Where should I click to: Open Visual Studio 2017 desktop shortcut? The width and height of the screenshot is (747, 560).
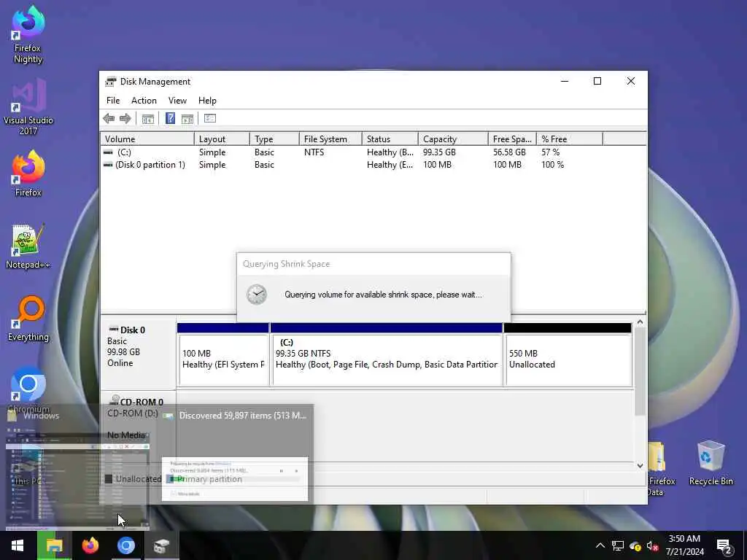tap(28, 107)
